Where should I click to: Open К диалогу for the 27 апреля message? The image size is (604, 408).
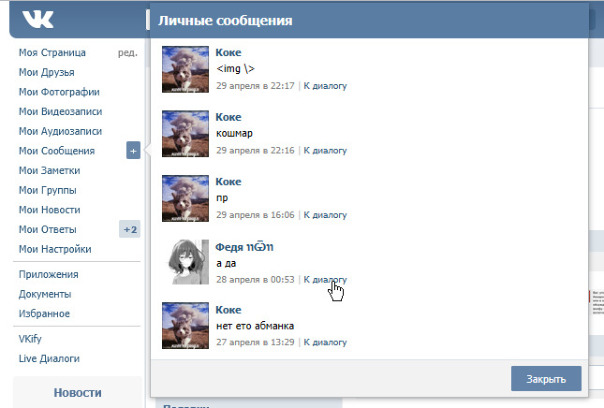point(325,342)
